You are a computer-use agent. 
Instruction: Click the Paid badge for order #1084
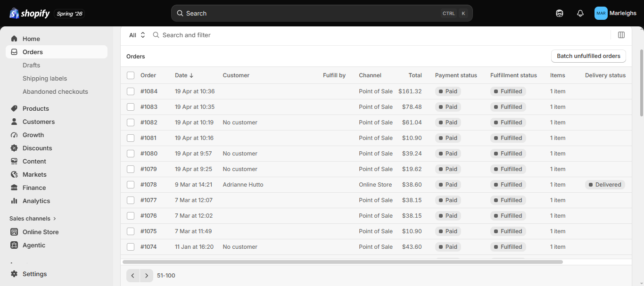coord(448,91)
